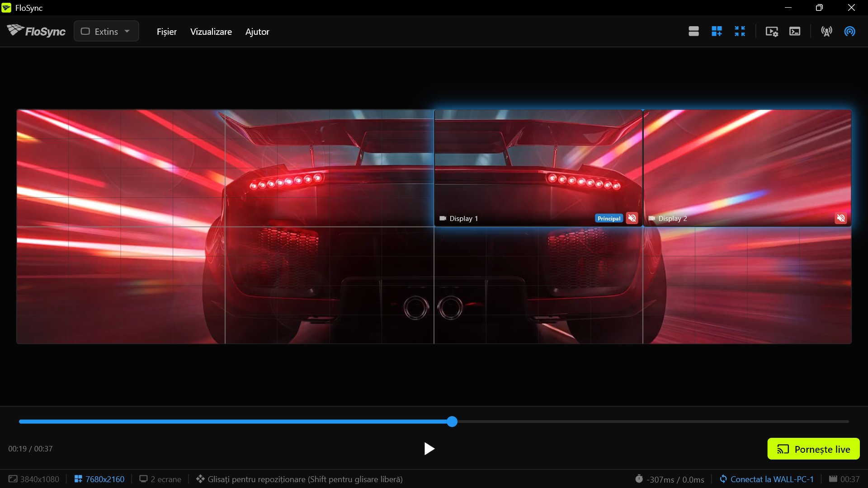This screenshot has height=488, width=868.
Task: Open the Vizualizare menu
Action: (x=211, y=32)
